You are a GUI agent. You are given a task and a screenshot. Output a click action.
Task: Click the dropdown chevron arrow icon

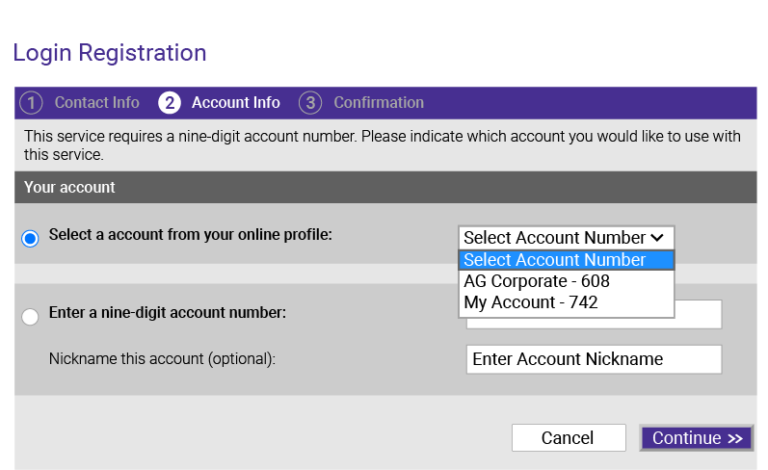pos(657,238)
